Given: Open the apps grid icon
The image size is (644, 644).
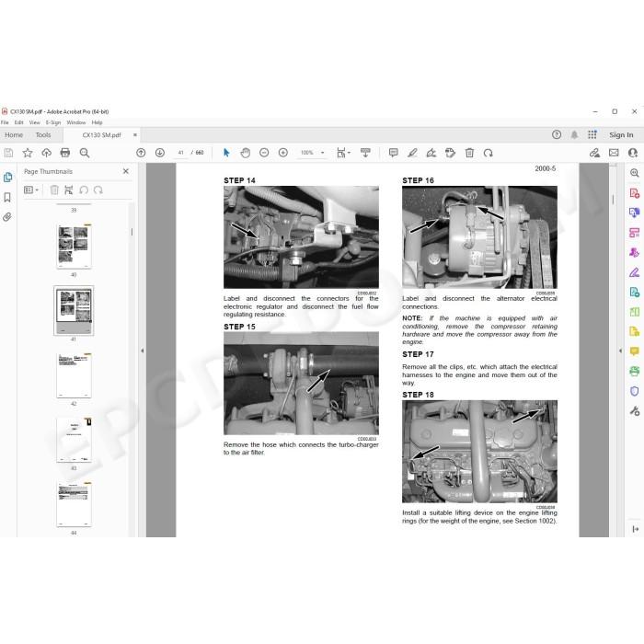Looking at the screenshot, I should pos(592,134).
